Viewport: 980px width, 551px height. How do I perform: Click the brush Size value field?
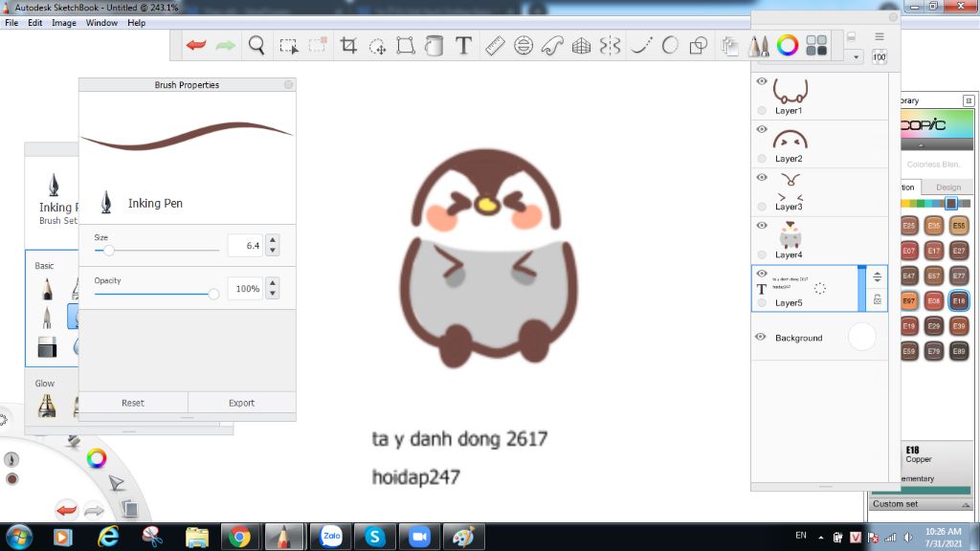tap(246, 246)
